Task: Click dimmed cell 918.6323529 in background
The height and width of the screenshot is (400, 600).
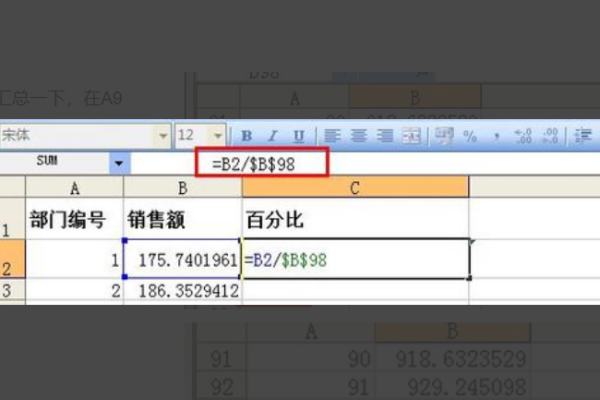Action: [x=453, y=359]
